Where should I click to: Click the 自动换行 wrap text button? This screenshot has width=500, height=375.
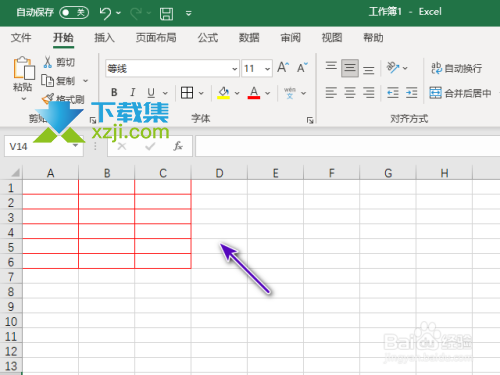pyautogui.click(x=456, y=68)
